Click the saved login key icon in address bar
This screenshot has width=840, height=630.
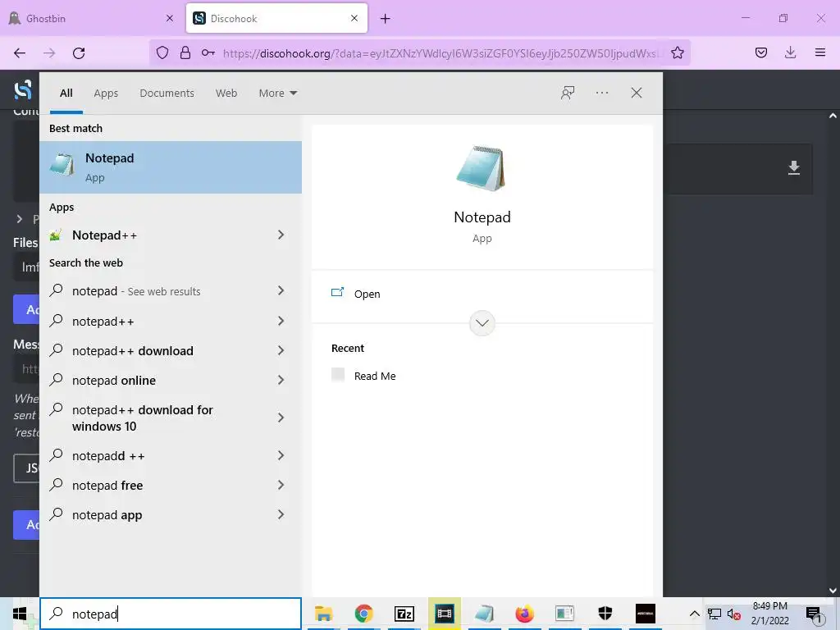coord(208,52)
